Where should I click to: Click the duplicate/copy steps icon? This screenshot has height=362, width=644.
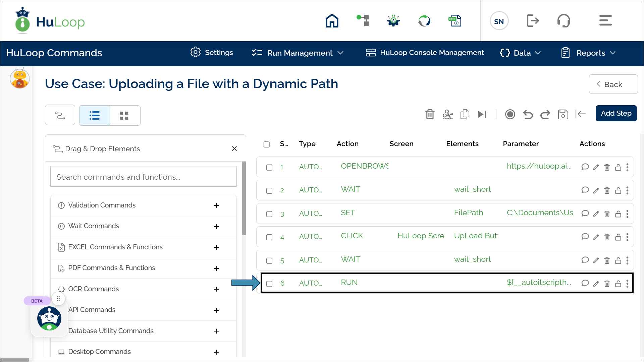click(x=465, y=114)
